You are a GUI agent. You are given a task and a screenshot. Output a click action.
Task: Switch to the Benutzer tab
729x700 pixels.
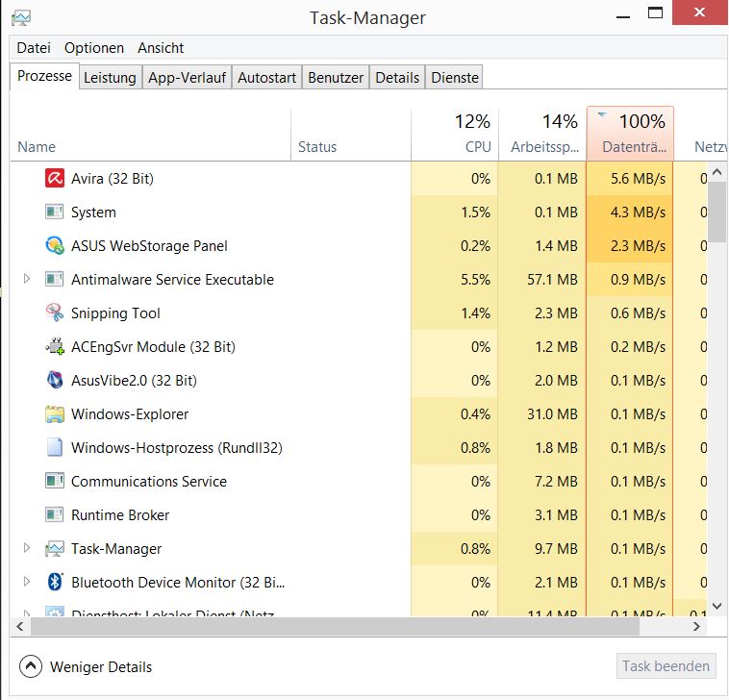point(336,77)
